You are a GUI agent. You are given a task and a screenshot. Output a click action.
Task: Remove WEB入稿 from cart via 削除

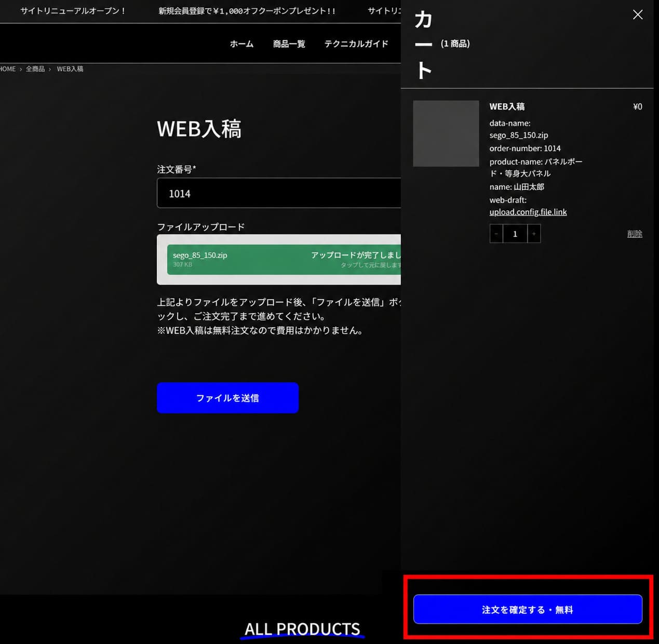click(x=635, y=234)
